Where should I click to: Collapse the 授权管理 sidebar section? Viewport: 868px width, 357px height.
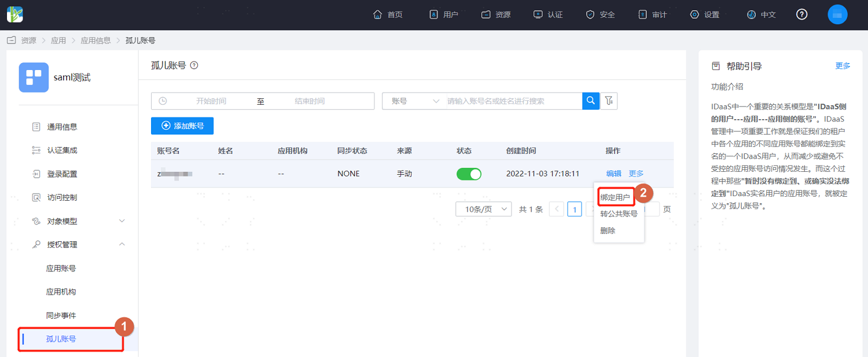(78, 245)
